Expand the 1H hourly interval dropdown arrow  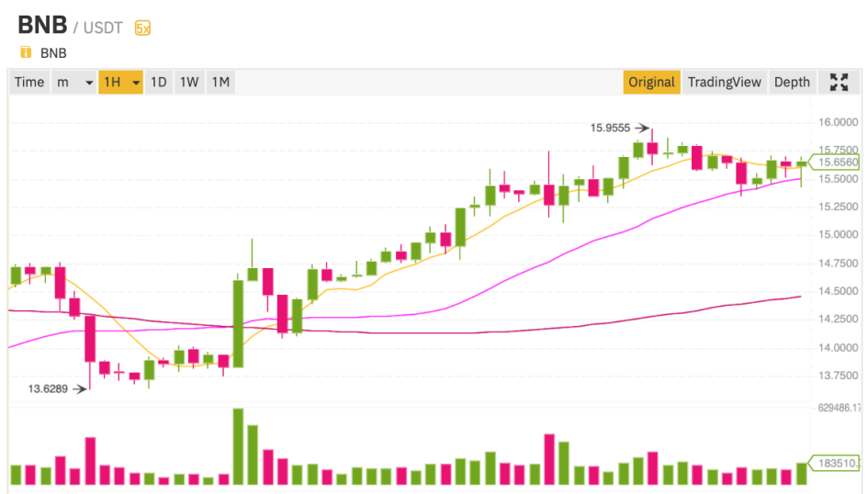click(x=136, y=83)
